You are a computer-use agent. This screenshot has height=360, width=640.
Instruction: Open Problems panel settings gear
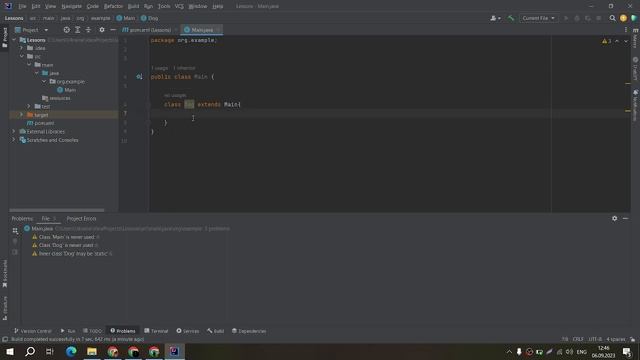click(614, 218)
